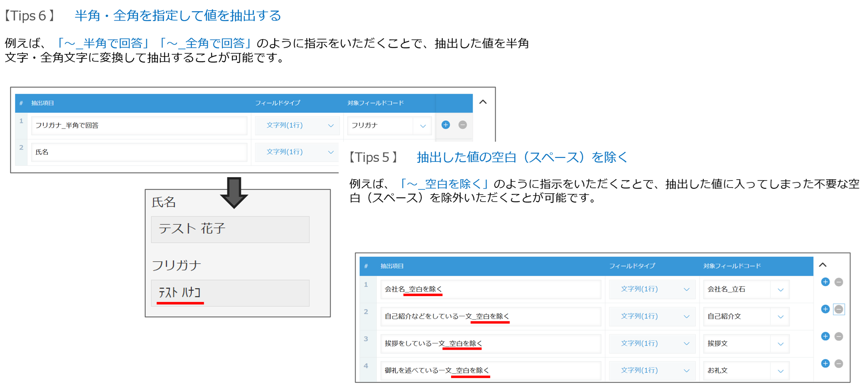Viewport: 868px width, 388px height.
Task: Click the フリガナ_半角で回答 input field
Action: click(139, 126)
